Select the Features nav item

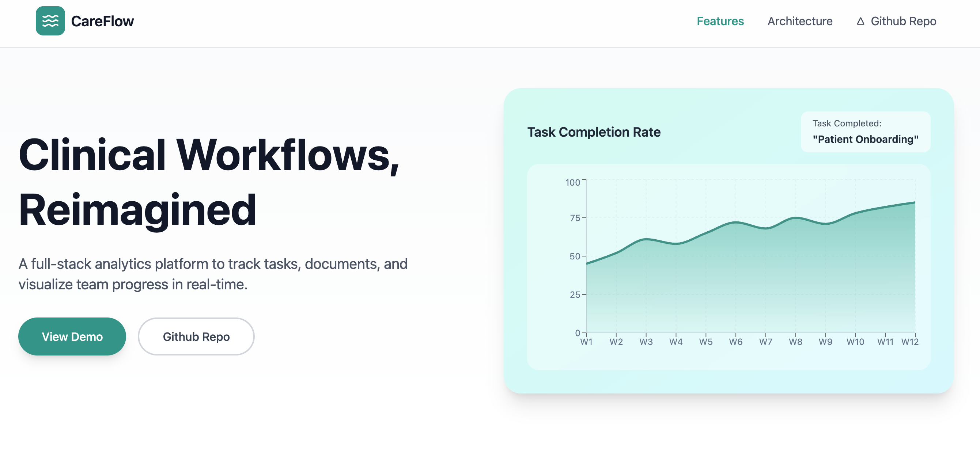[x=720, y=21]
